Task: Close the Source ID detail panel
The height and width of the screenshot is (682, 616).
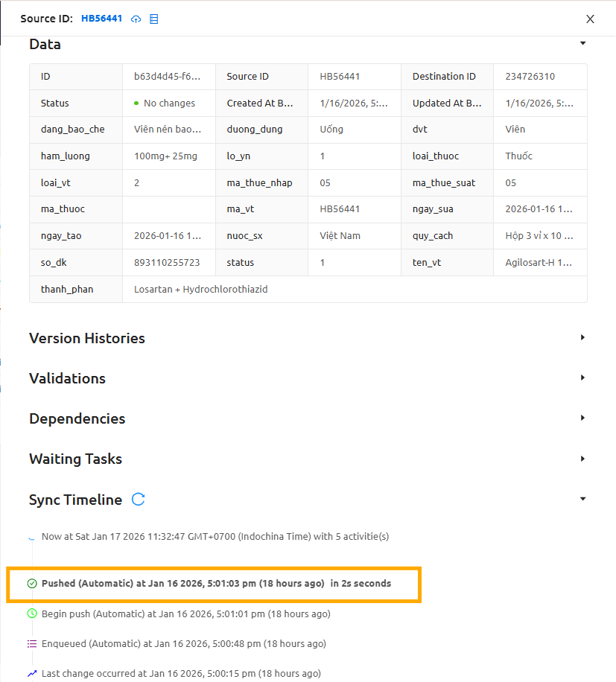Action: pyautogui.click(x=590, y=19)
